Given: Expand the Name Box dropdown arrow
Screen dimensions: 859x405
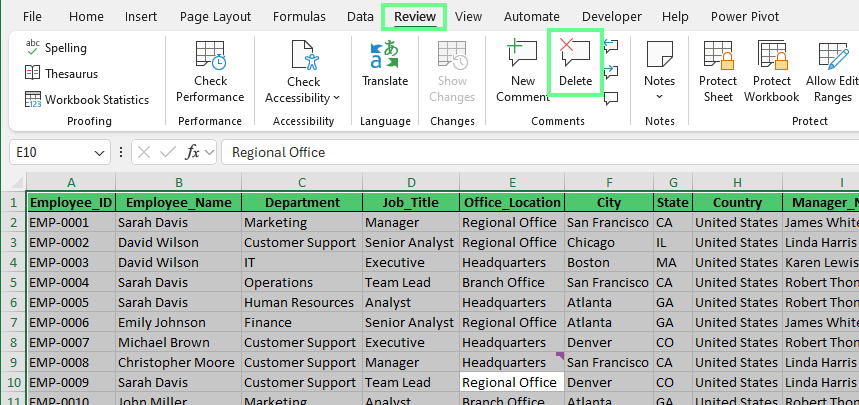Looking at the screenshot, I should [x=99, y=153].
